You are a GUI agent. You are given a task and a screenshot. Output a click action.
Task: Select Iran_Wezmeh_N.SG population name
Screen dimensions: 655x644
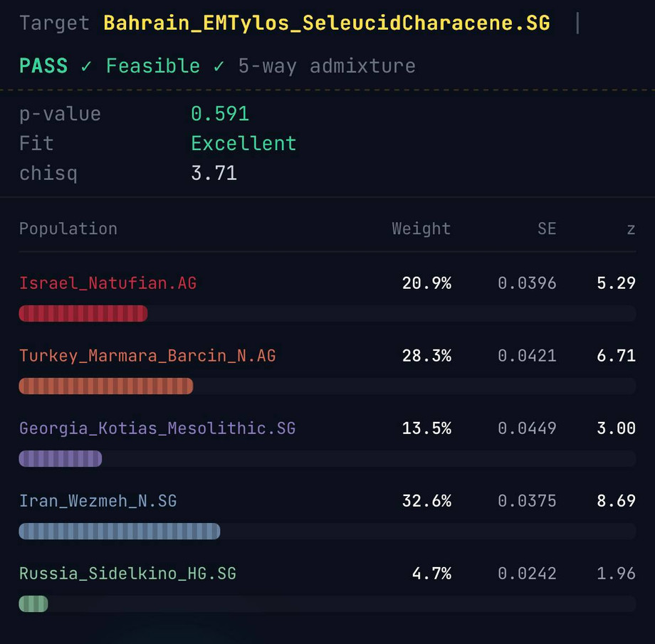coord(98,501)
